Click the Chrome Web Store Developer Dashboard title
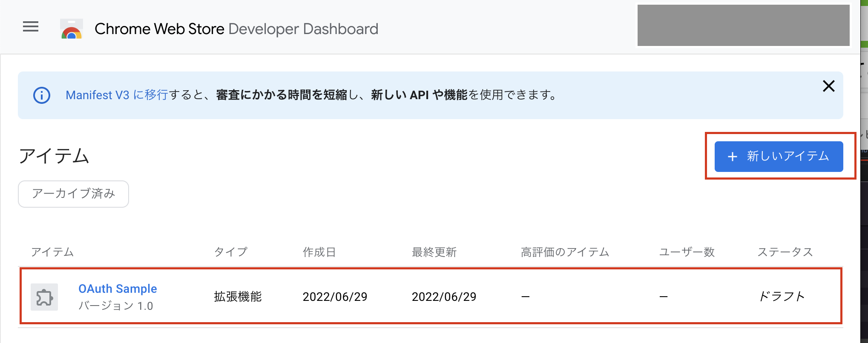This screenshot has height=343, width=868. click(x=236, y=29)
